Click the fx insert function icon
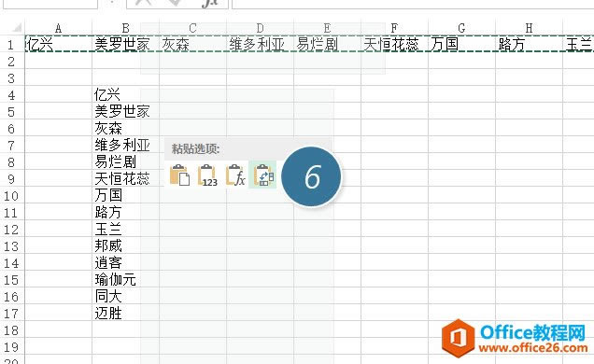Viewport: 594px width, 364px height. (x=210, y=3)
